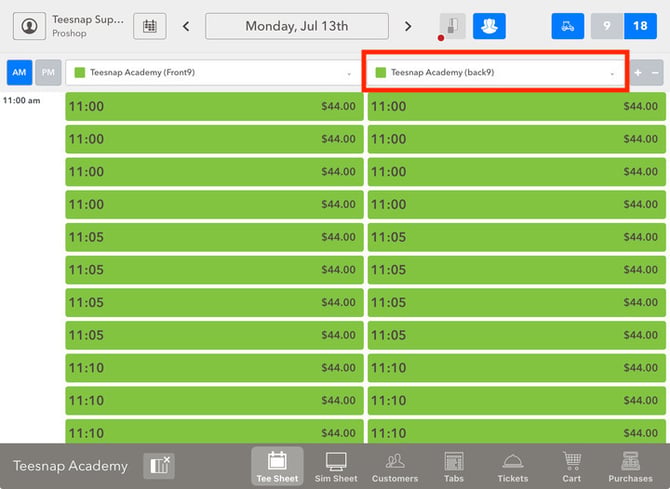Select 9 holes option
Viewport: 670px width, 489px height.
pos(607,26)
